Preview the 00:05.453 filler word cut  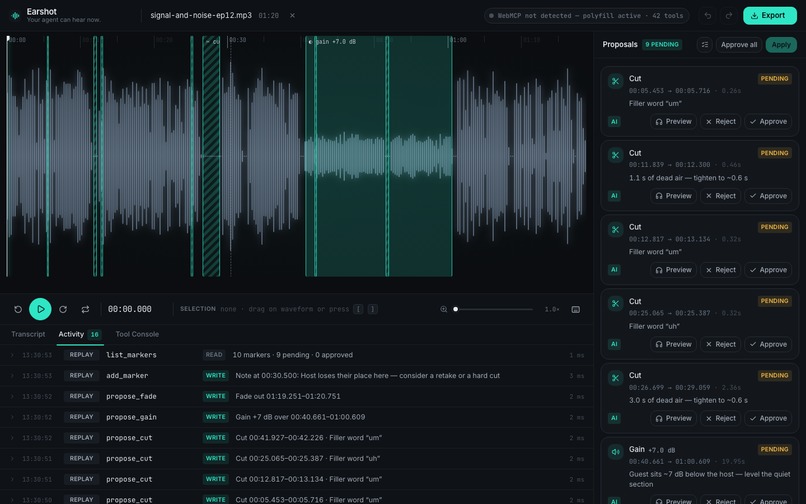pyautogui.click(x=673, y=122)
